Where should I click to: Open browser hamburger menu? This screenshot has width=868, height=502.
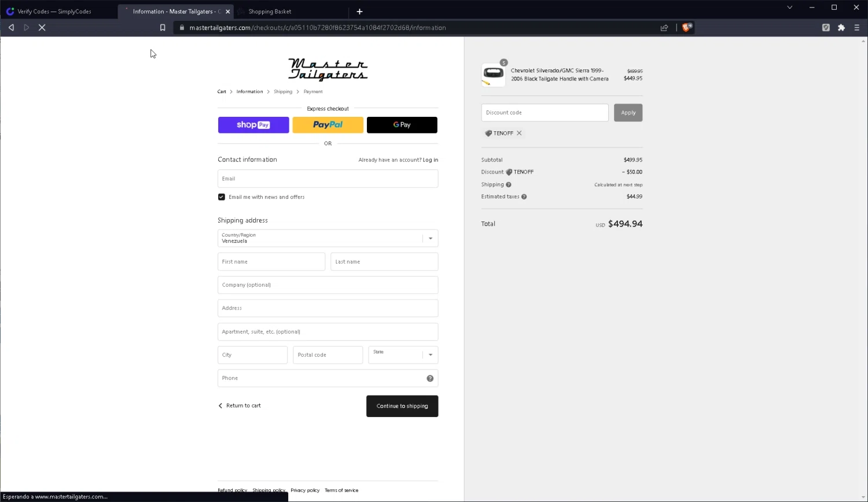coord(857,27)
